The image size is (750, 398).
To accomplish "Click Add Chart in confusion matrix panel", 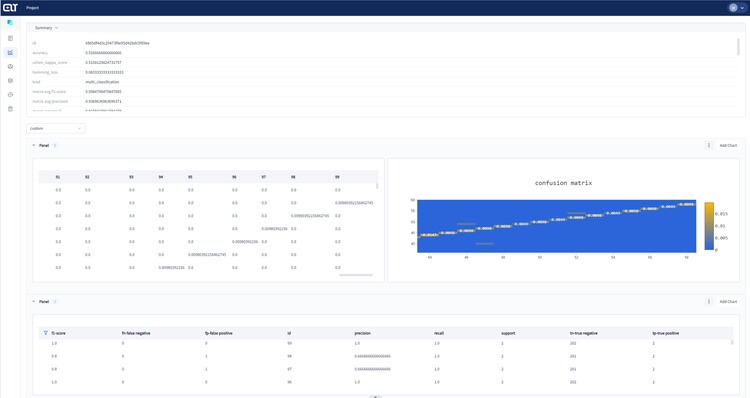I will [x=728, y=145].
